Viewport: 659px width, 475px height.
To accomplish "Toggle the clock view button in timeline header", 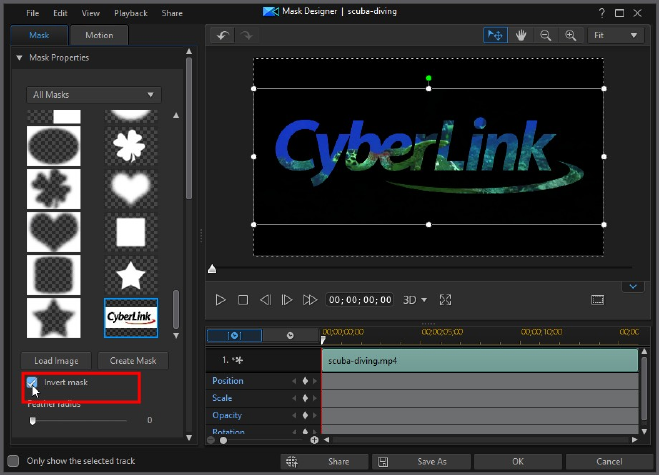I will tap(290, 335).
